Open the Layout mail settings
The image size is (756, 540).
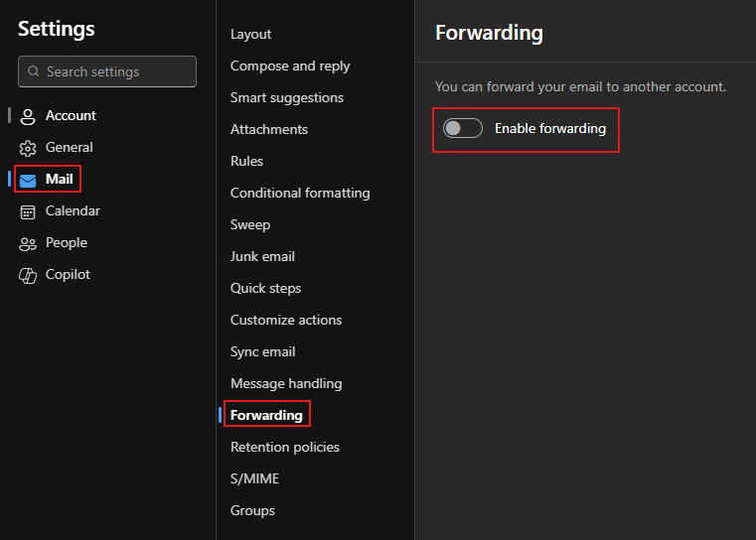(250, 34)
